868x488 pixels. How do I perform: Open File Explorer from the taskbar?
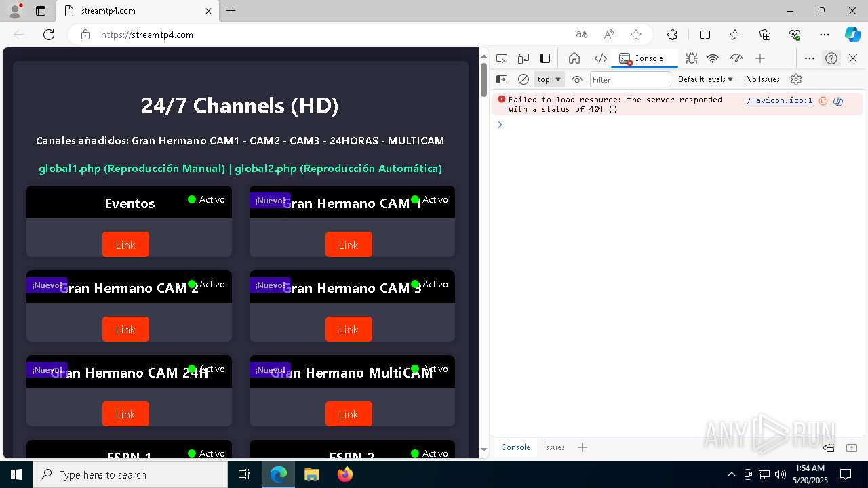point(311,474)
